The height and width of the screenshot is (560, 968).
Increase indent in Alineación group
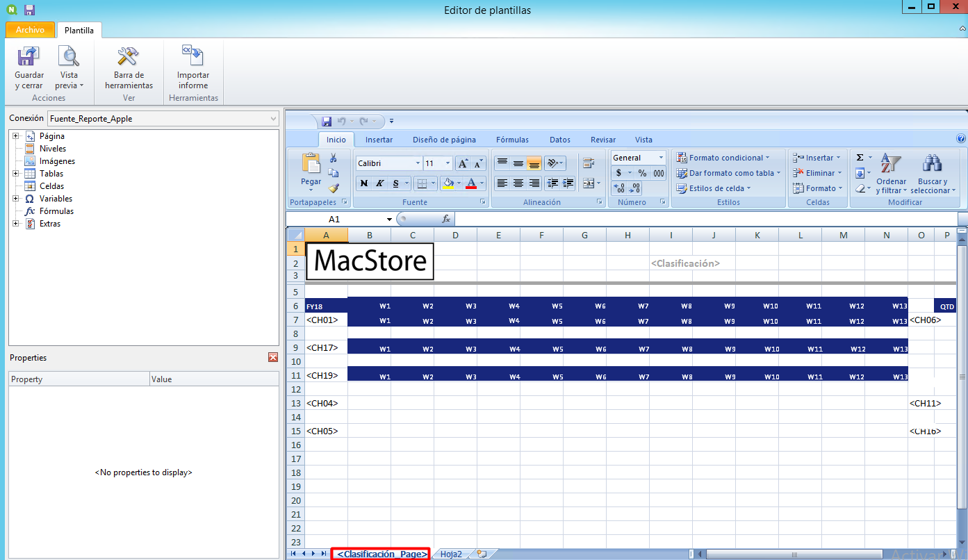click(x=568, y=183)
